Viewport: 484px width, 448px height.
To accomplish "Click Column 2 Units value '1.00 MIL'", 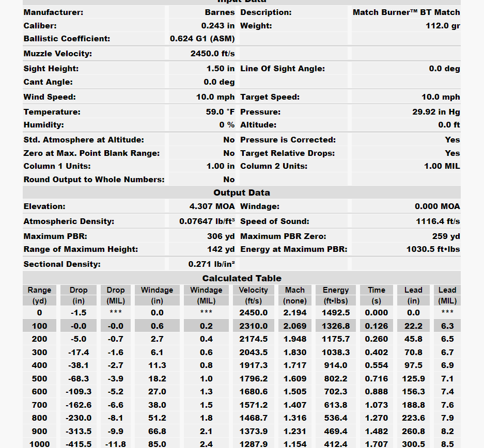I will (442, 166).
